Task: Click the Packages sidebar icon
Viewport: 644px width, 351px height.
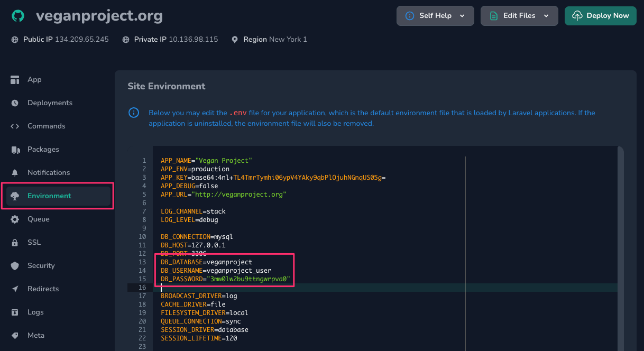Action: pos(15,149)
